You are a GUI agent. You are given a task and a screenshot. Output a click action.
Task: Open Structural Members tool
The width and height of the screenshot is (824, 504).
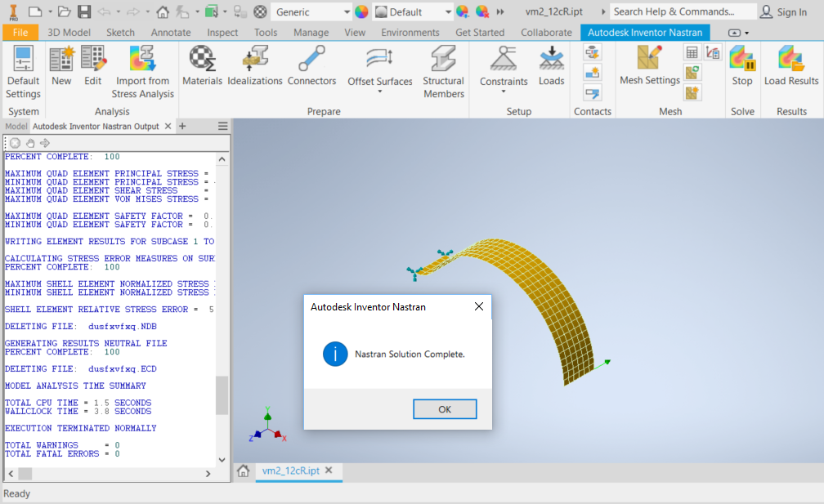(444, 72)
